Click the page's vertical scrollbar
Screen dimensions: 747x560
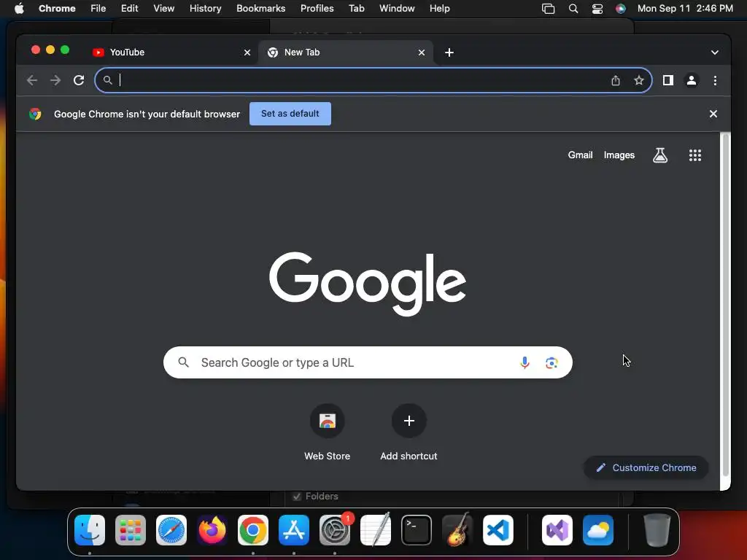pyautogui.click(x=726, y=305)
